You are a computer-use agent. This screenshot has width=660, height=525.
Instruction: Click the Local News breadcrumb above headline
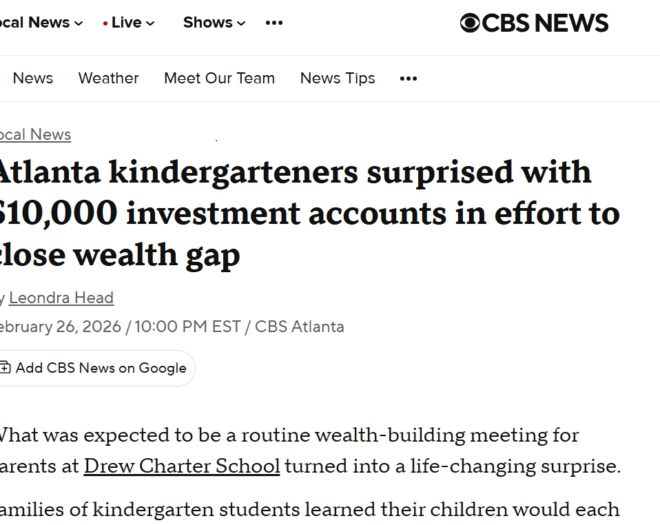click(35, 134)
